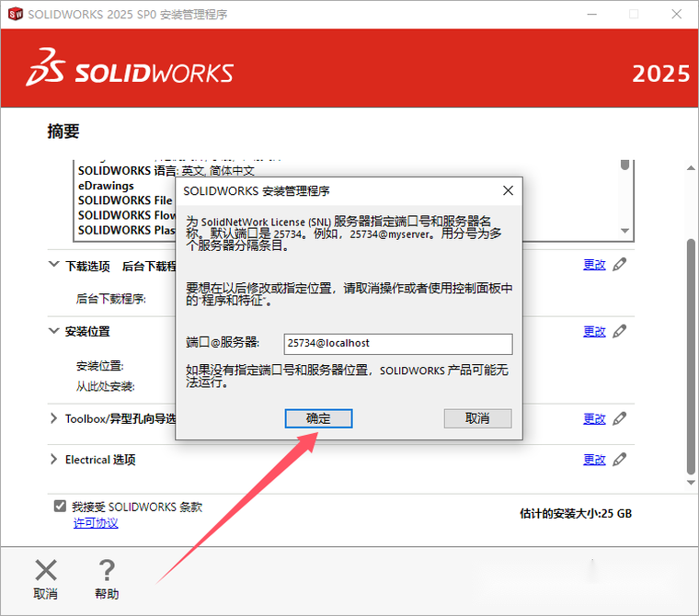This screenshot has height=616, width=699.
Task: Click the pencil icon in Electrical 选项 row
Action: pyautogui.click(x=620, y=459)
